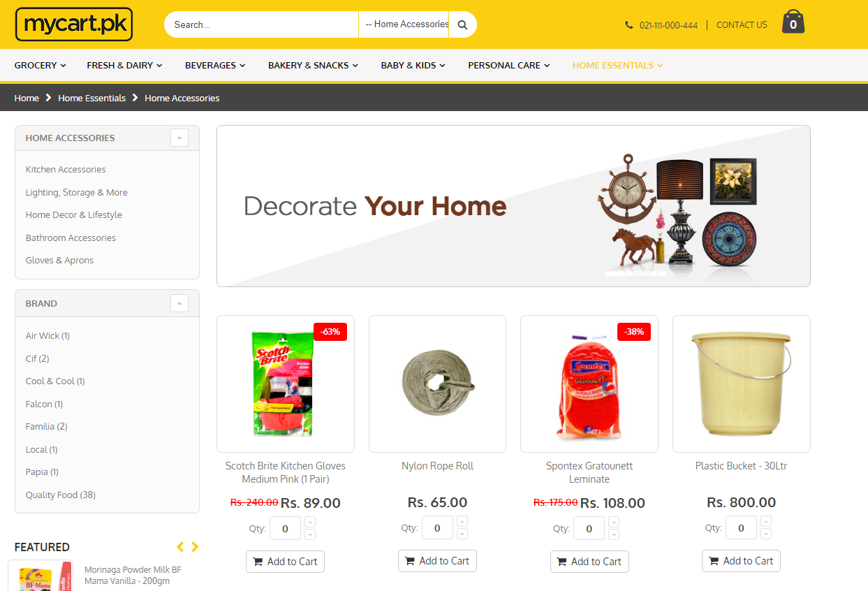Open the shopping bag cart icon
Screen dimensions: 868x591
tap(793, 22)
